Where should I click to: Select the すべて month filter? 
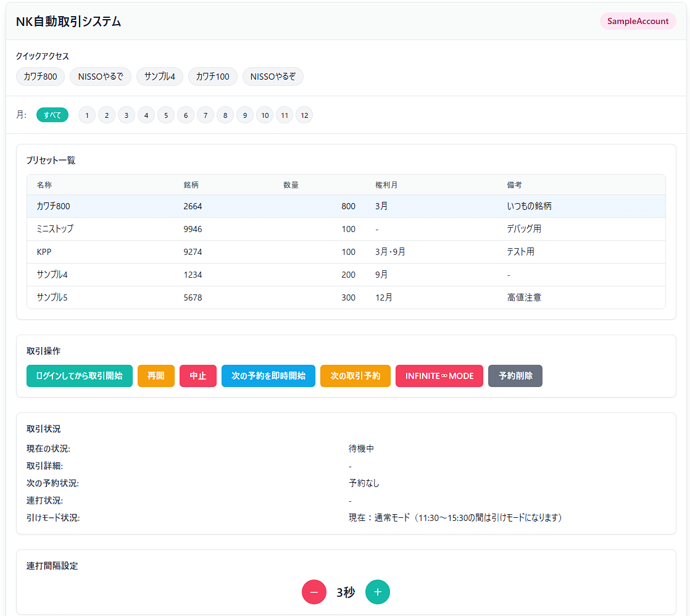click(x=52, y=115)
